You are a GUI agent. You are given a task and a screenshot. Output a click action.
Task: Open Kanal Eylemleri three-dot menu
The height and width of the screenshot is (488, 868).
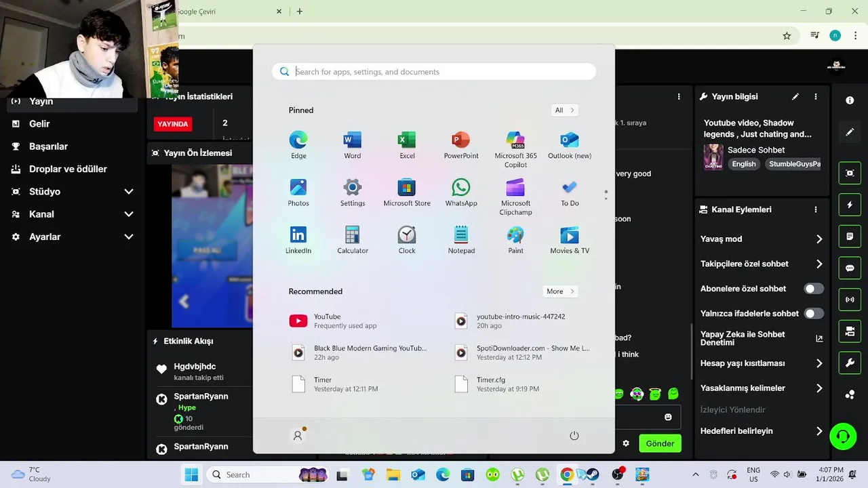[x=816, y=209]
